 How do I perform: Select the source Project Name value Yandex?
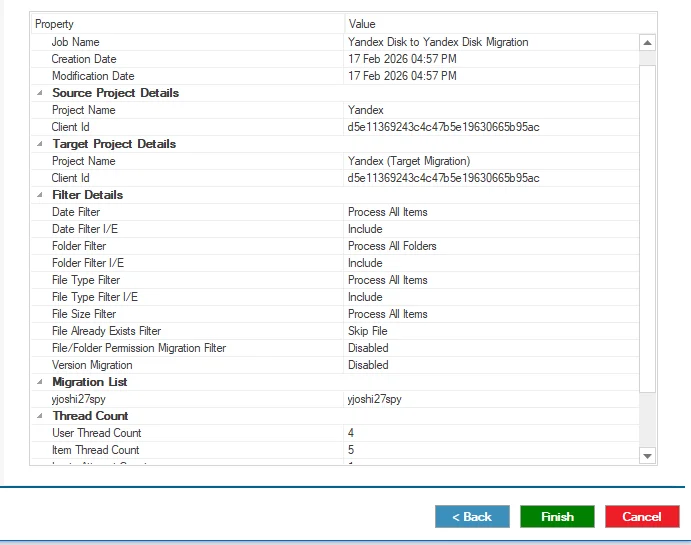[366, 110]
